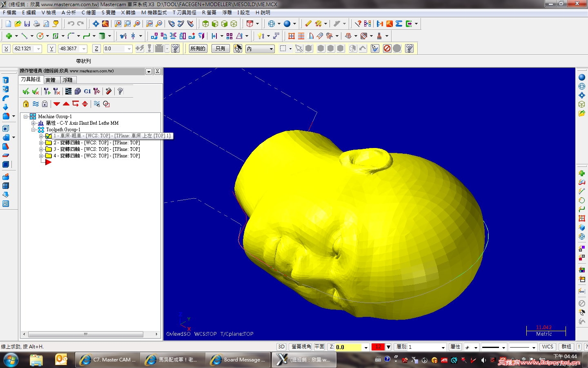
Task: Create a new file with the blank page icon
Action: (x=8, y=24)
